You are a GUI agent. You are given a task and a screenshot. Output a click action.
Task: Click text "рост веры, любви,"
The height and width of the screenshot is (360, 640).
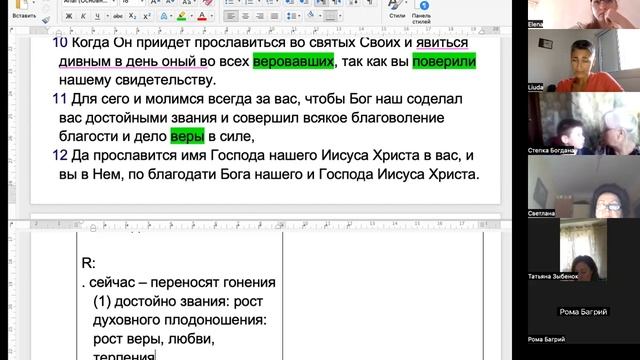154,339
